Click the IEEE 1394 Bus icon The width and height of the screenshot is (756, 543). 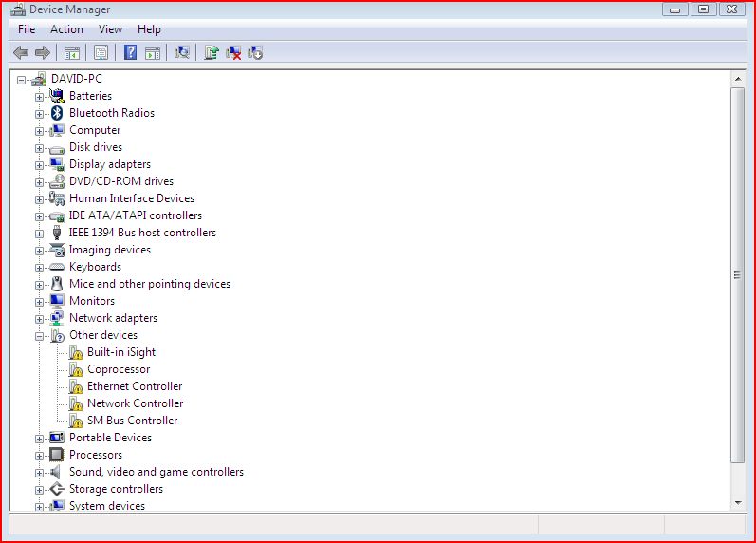[57, 233]
